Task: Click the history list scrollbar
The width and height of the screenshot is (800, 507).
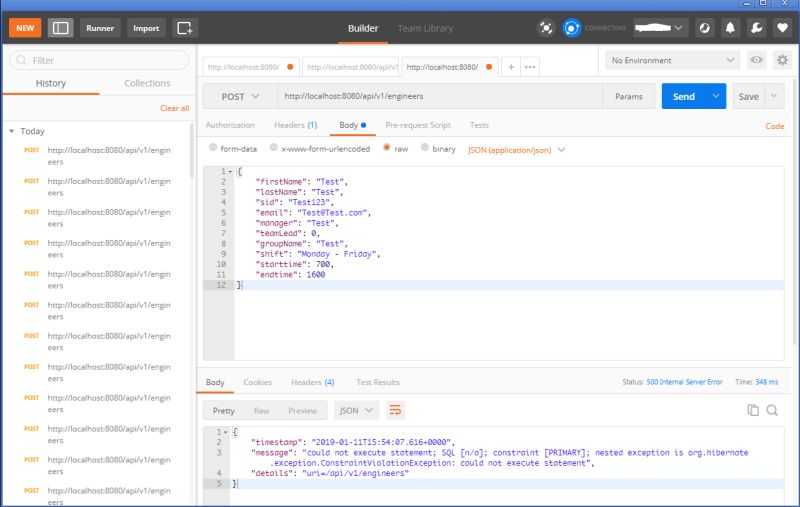Action: (192, 150)
